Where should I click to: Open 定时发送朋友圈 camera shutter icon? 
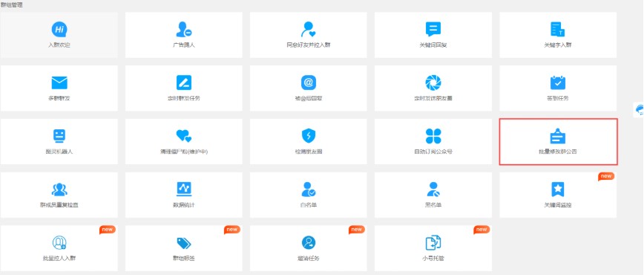click(433, 82)
